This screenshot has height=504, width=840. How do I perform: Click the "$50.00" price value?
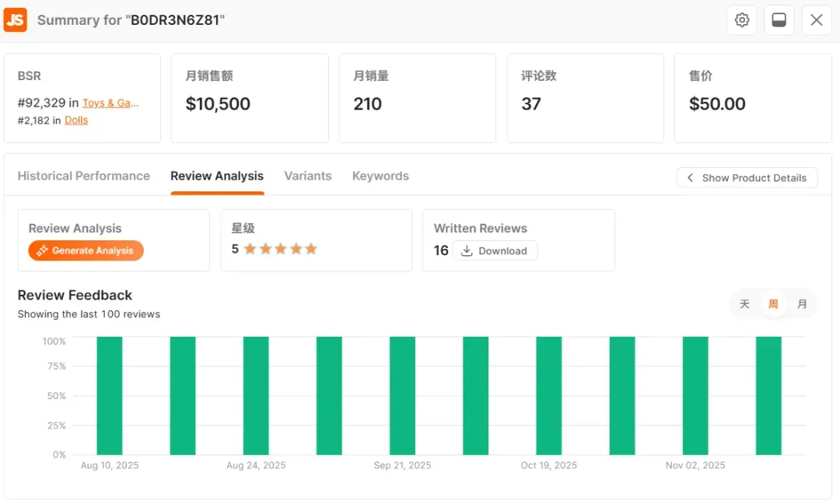(x=717, y=104)
